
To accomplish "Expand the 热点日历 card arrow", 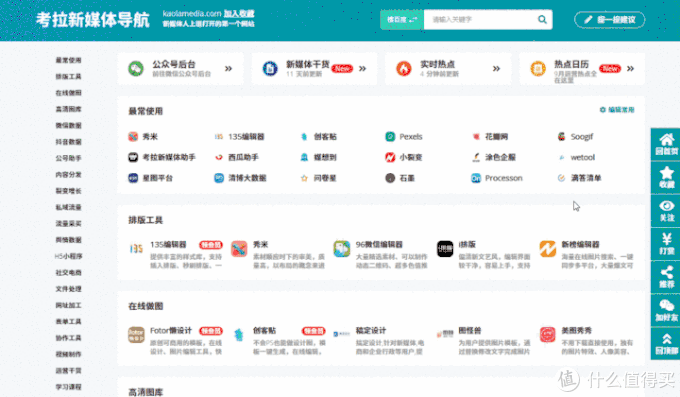I will pyautogui.click(x=631, y=69).
